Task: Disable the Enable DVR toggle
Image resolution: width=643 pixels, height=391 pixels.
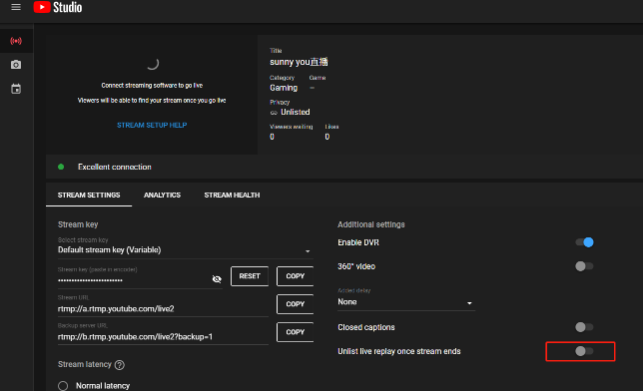Action: point(584,242)
